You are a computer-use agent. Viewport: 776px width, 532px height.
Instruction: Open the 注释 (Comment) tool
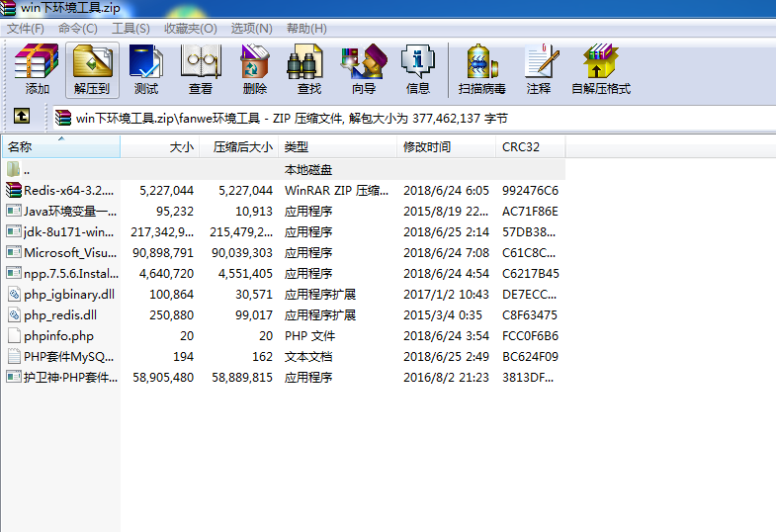[539, 69]
